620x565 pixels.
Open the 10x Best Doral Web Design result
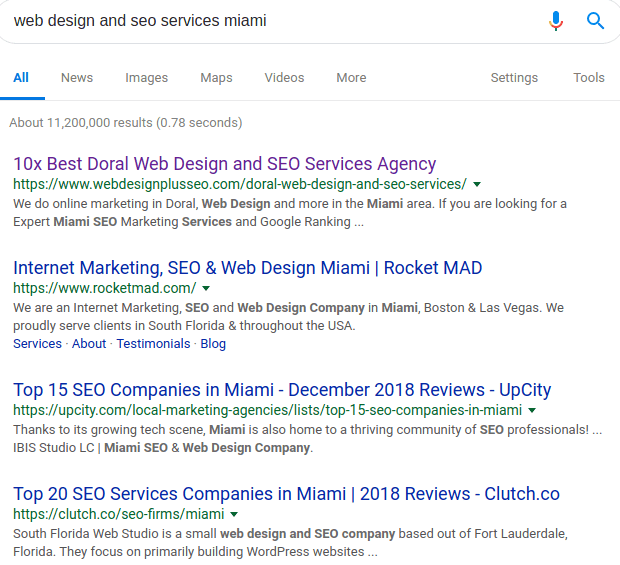[225, 164]
